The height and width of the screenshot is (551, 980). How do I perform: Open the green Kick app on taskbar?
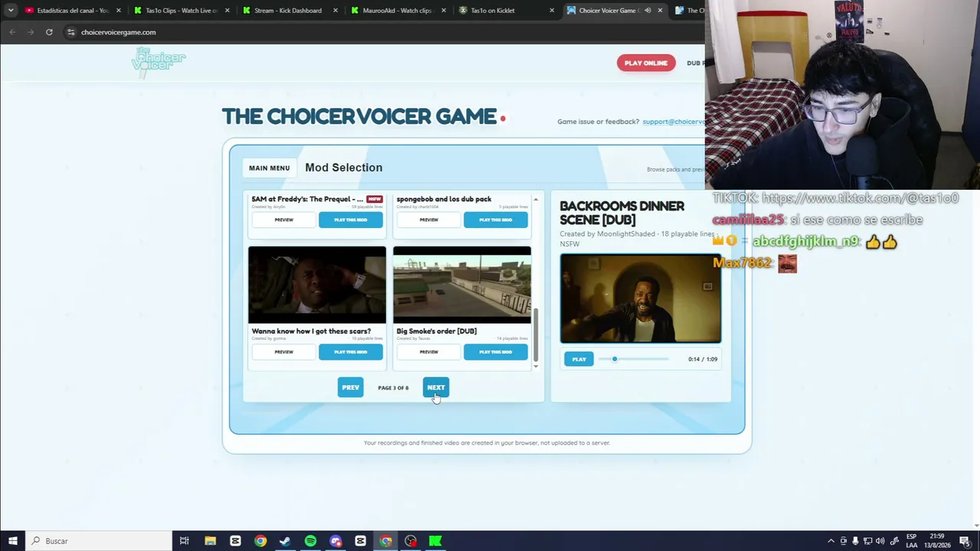(x=436, y=541)
